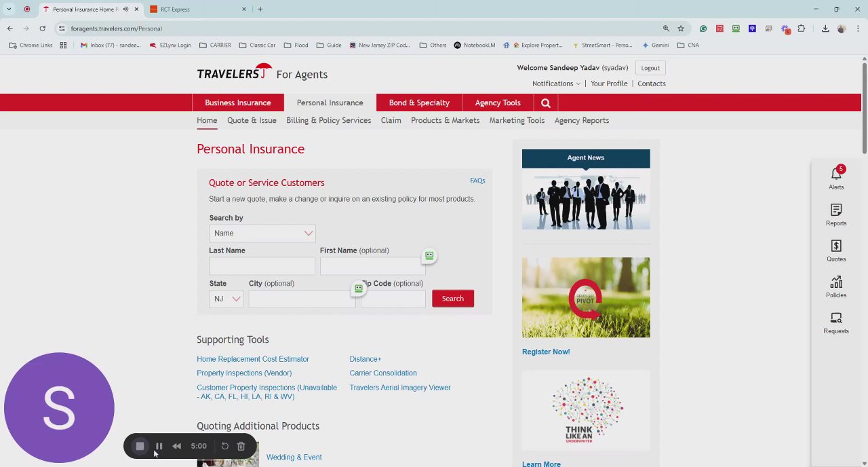868x467 pixels.
Task: Open the Distance+ link
Action: (x=366, y=359)
